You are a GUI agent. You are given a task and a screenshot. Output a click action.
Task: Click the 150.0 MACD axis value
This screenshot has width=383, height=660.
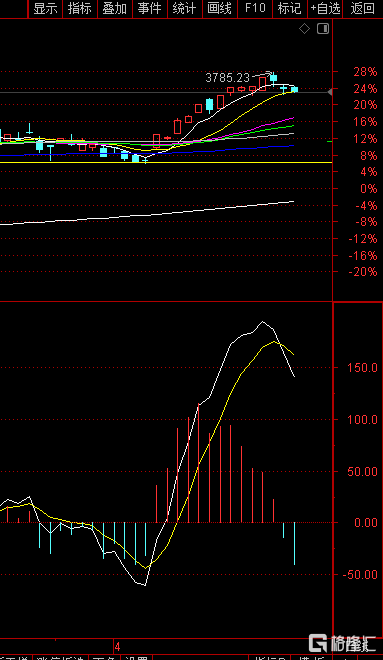(x=362, y=368)
